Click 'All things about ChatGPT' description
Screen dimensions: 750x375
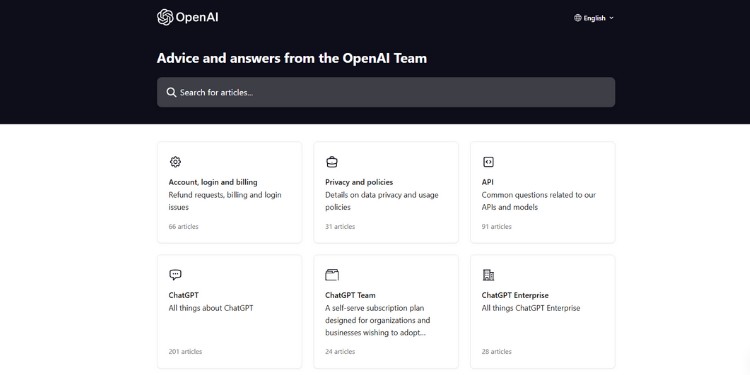point(211,308)
